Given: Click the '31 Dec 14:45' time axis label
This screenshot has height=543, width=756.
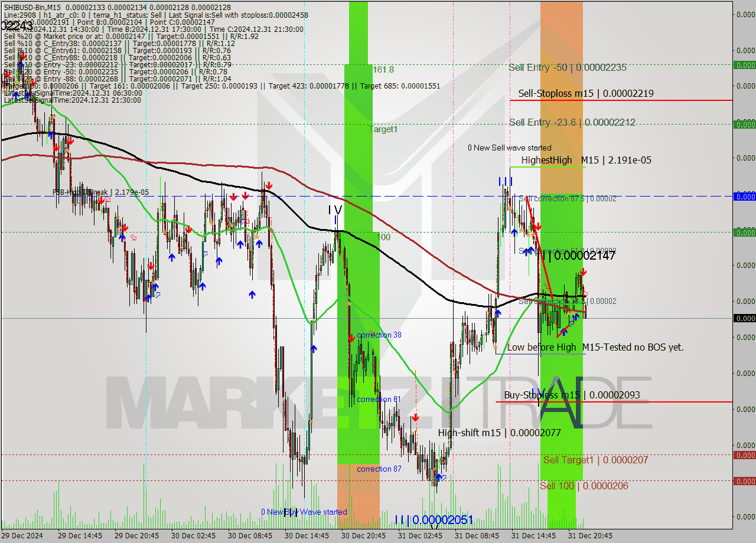Looking at the screenshot, I should click(533, 536).
